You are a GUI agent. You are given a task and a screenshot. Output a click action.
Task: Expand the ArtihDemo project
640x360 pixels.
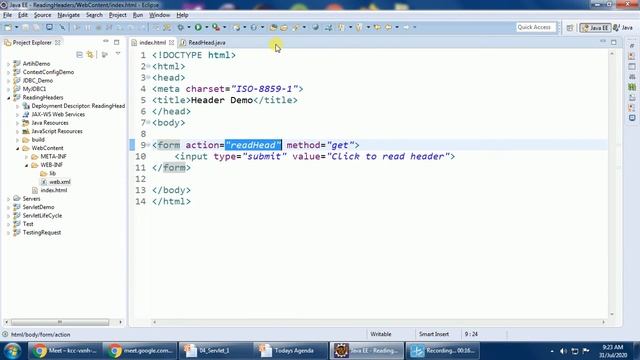pos(8,64)
